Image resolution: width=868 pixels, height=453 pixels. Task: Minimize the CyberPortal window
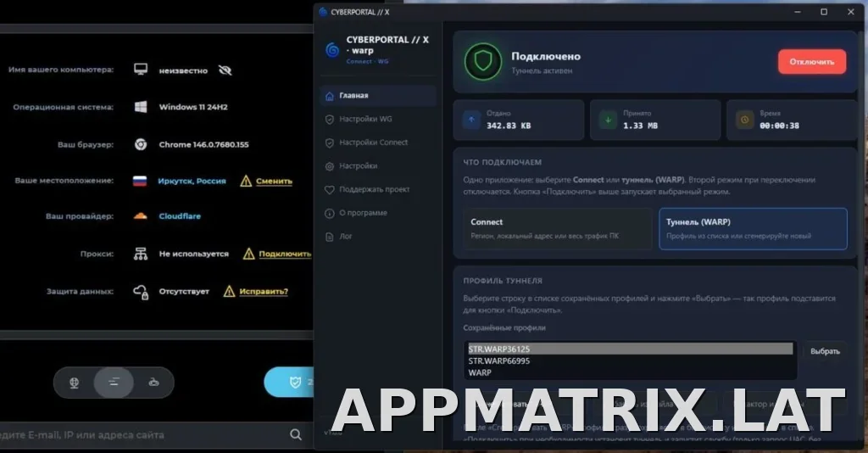(798, 12)
